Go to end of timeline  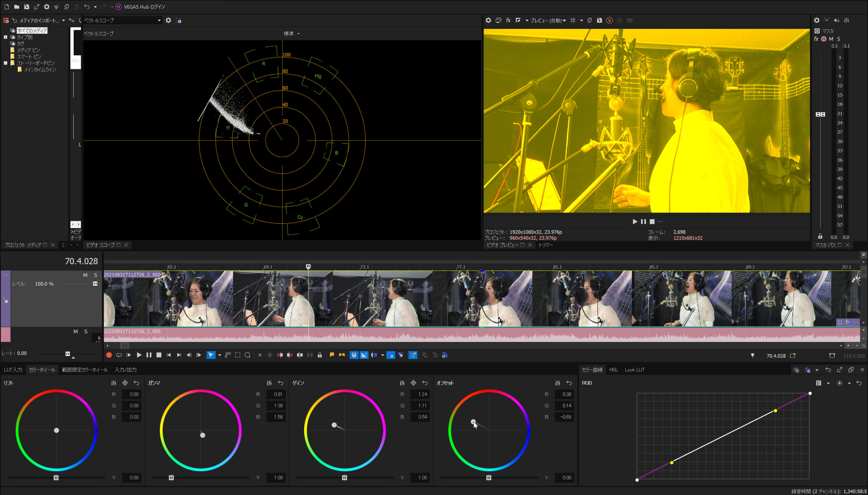(179, 355)
